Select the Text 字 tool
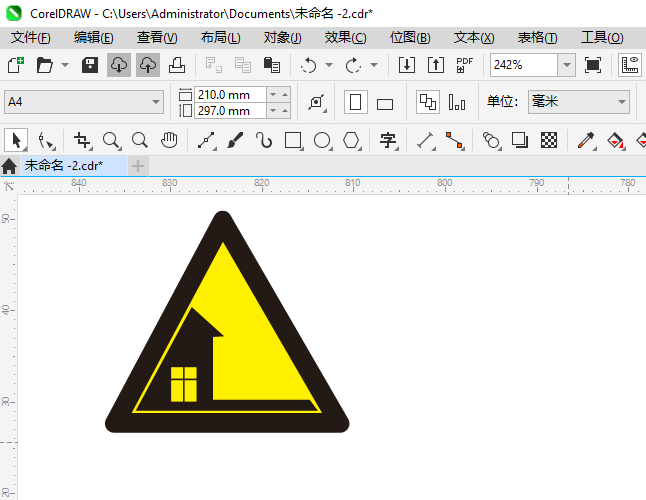The image size is (646, 500). coord(388,140)
